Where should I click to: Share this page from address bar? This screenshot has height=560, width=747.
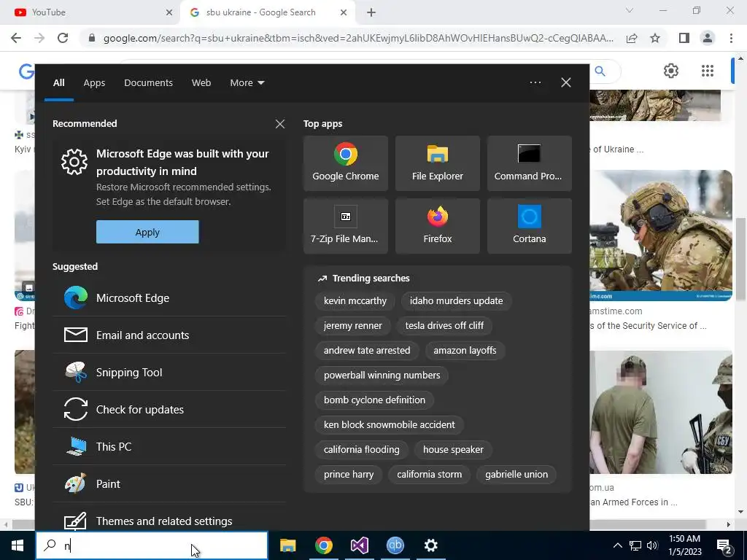click(632, 38)
